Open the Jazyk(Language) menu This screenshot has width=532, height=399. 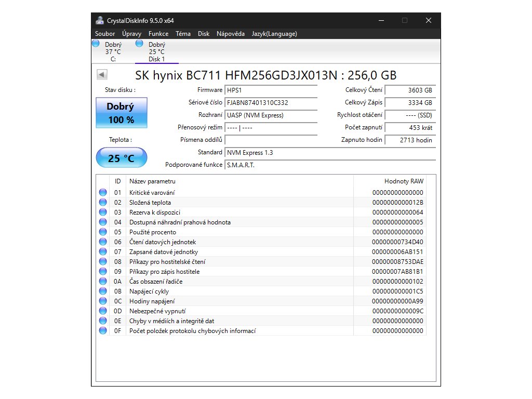[x=274, y=34]
